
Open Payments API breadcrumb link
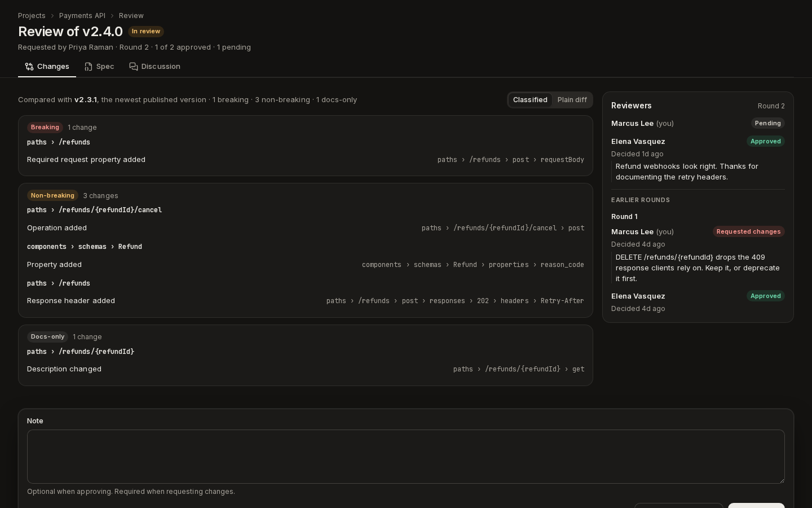(82, 16)
